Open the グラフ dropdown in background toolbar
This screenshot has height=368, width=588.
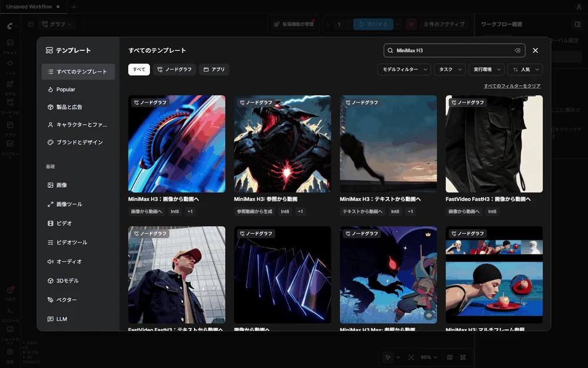click(x=56, y=24)
